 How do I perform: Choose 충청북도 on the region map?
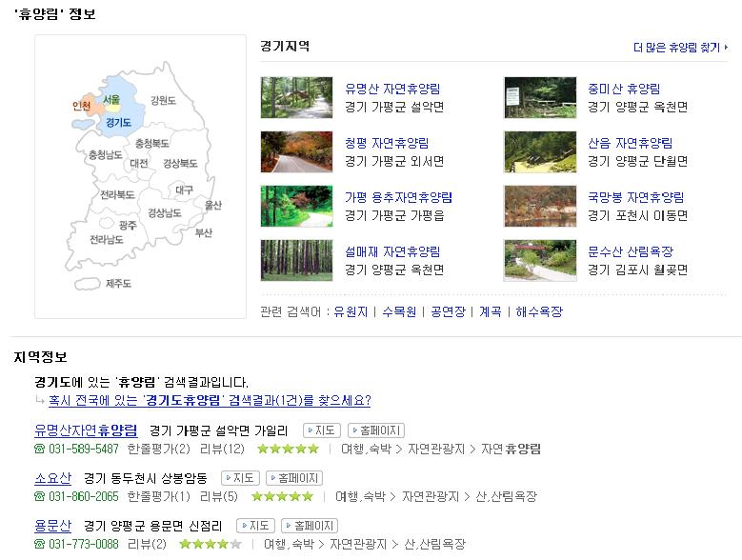coord(151,143)
